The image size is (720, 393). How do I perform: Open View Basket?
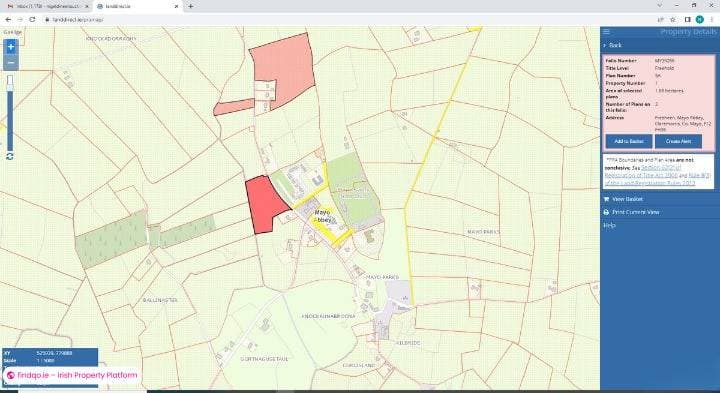click(x=627, y=199)
